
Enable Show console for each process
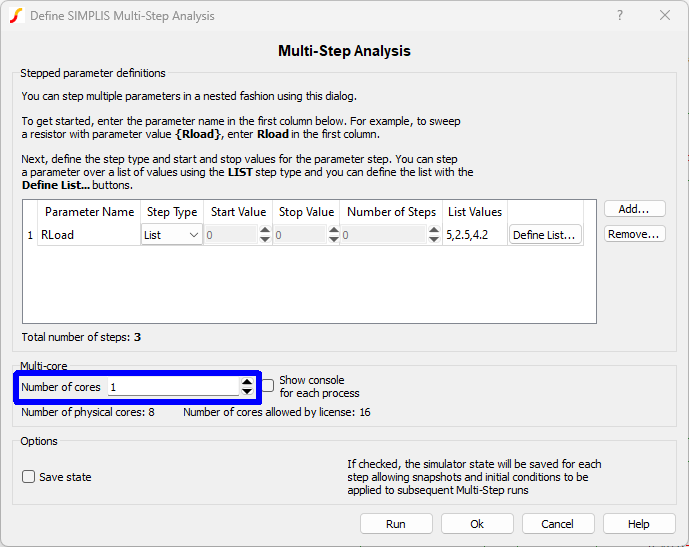267,386
